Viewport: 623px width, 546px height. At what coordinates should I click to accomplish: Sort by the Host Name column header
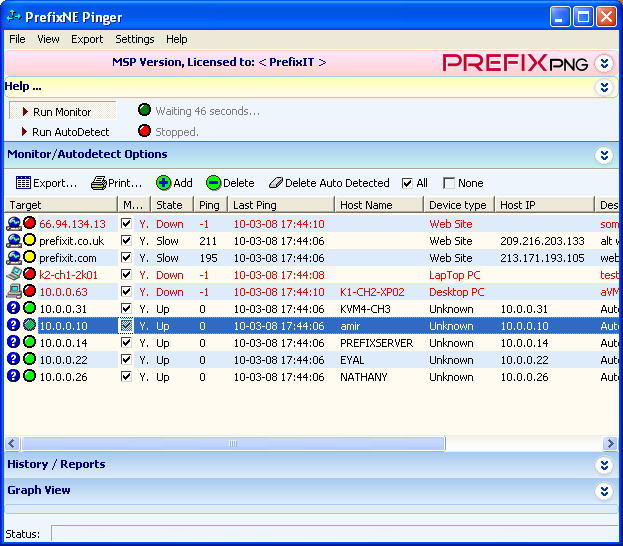click(x=379, y=205)
